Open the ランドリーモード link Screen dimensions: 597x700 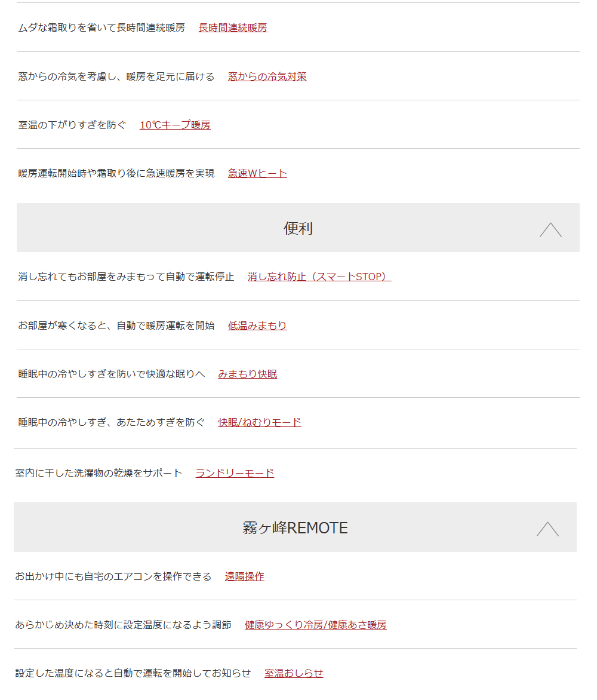pos(235,473)
